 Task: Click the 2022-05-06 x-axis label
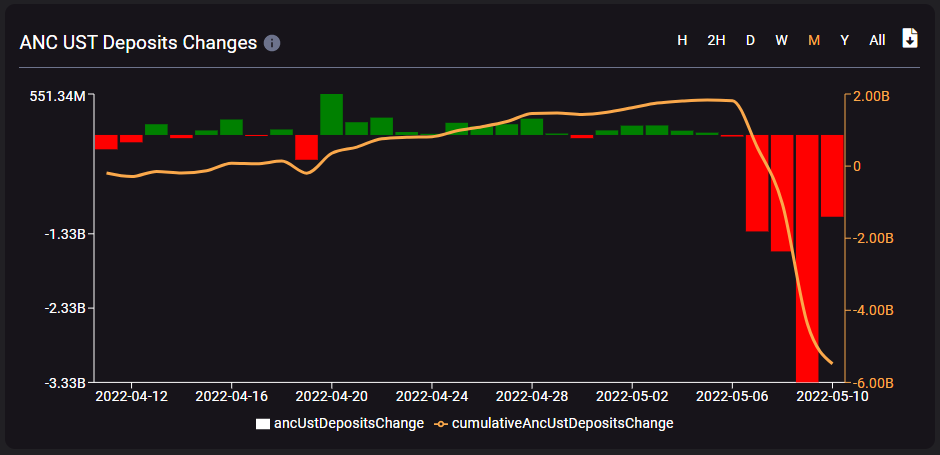[x=732, y=396]
